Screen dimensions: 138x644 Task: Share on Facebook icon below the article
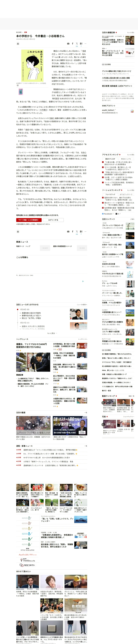73,232
